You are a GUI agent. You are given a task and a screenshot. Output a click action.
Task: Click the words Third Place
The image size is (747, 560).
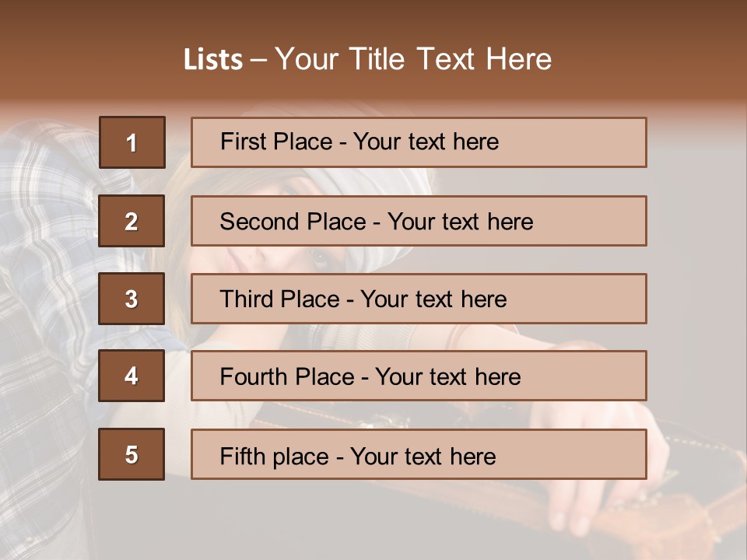coord(279,299)
